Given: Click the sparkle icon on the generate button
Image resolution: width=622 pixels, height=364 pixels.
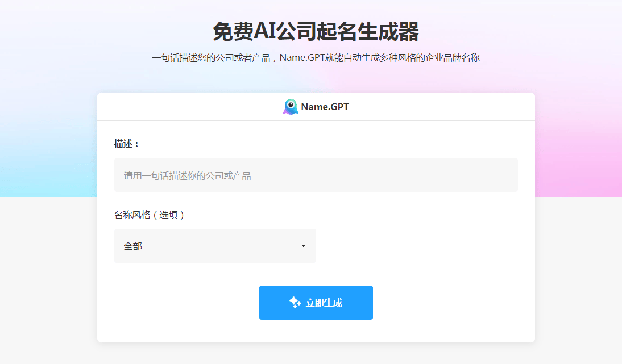Looking at the screenshot, I should (295, 303).
